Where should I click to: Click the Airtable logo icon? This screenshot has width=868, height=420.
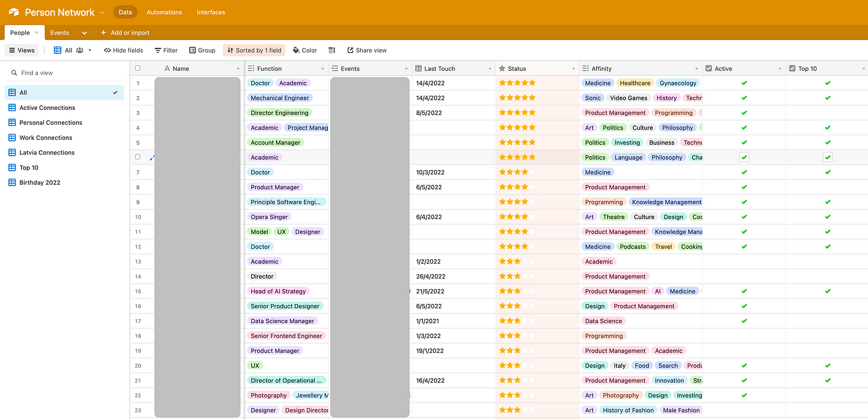click(14, 12)
